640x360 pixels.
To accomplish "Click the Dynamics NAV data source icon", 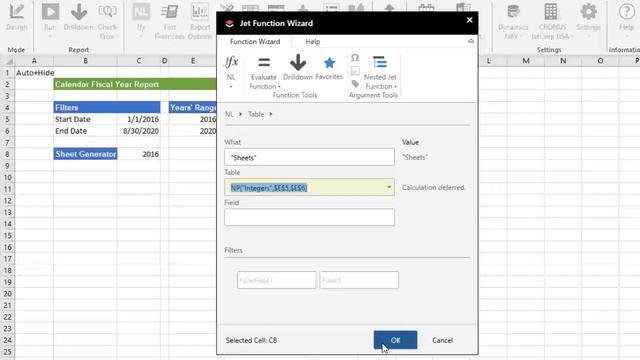I will (x=513, y=11).
